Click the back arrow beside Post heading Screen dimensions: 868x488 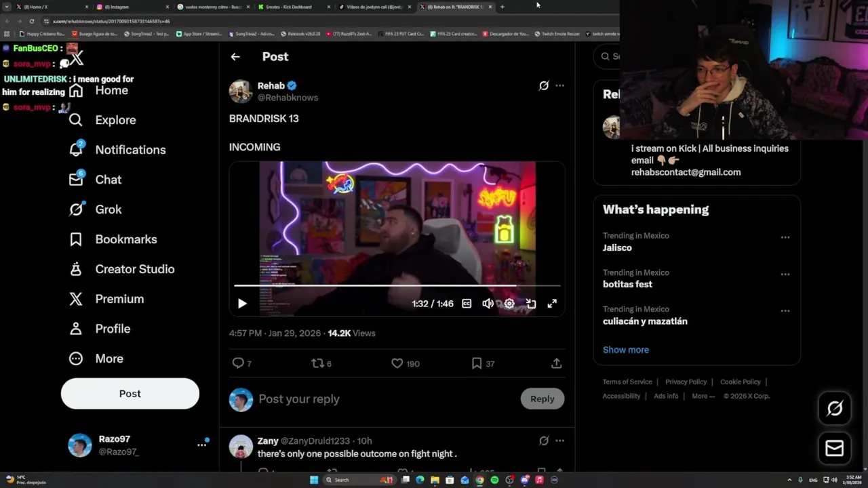[x=235, y=57]
